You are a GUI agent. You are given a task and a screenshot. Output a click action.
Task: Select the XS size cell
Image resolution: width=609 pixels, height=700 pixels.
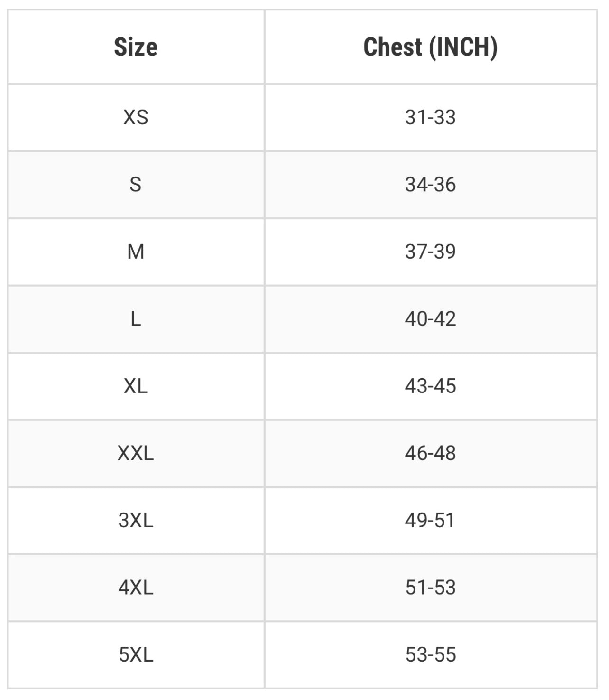136,117
